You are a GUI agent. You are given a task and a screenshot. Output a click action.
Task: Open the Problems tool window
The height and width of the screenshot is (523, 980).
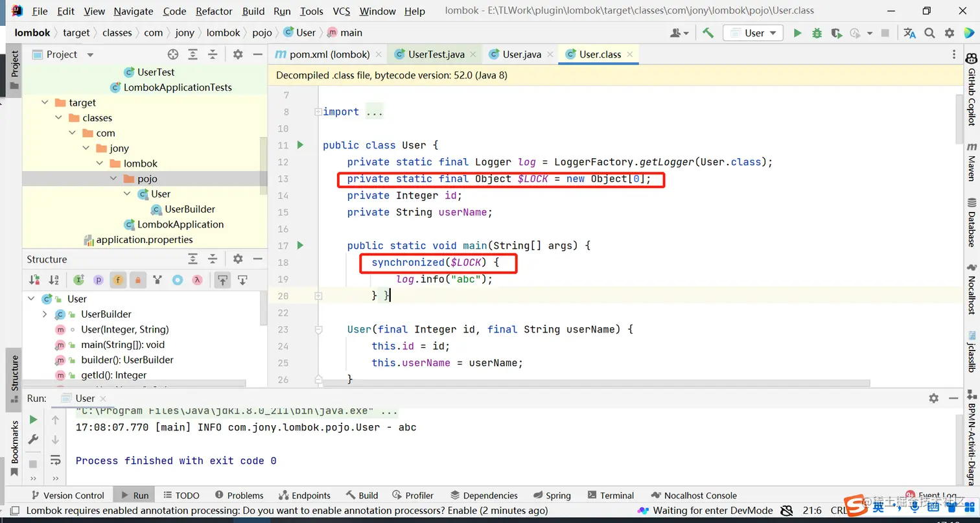point(239,495)
